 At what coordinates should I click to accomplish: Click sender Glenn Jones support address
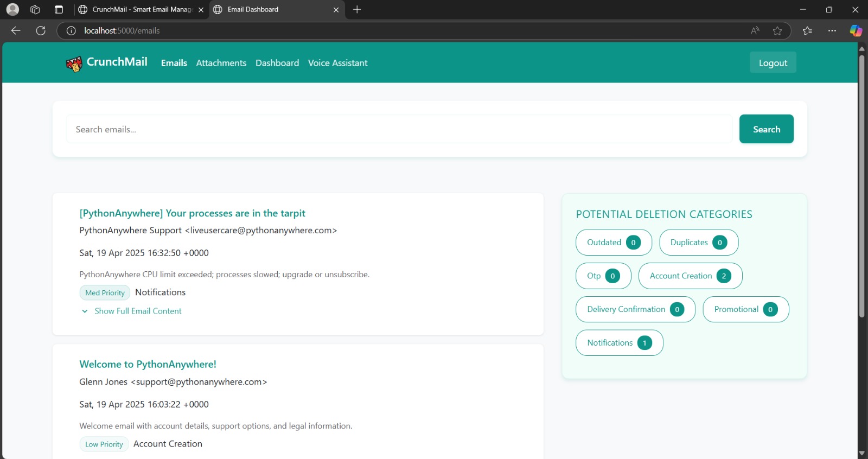pos(173,381)
